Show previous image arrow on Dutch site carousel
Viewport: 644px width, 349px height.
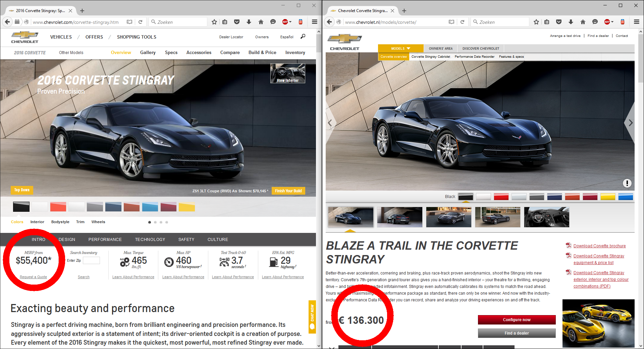pos(330,123)
